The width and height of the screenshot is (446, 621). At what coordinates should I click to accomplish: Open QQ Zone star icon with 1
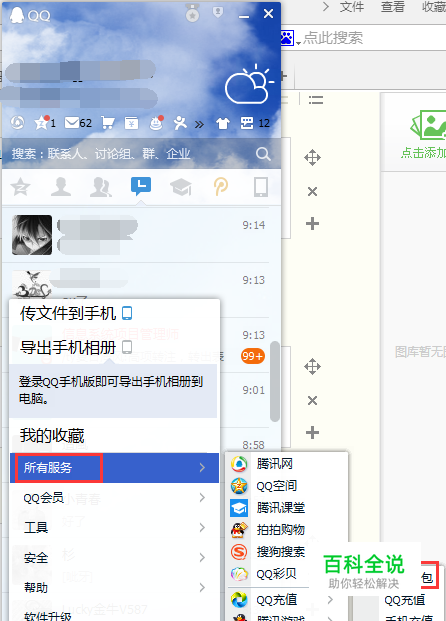[44, 123]
